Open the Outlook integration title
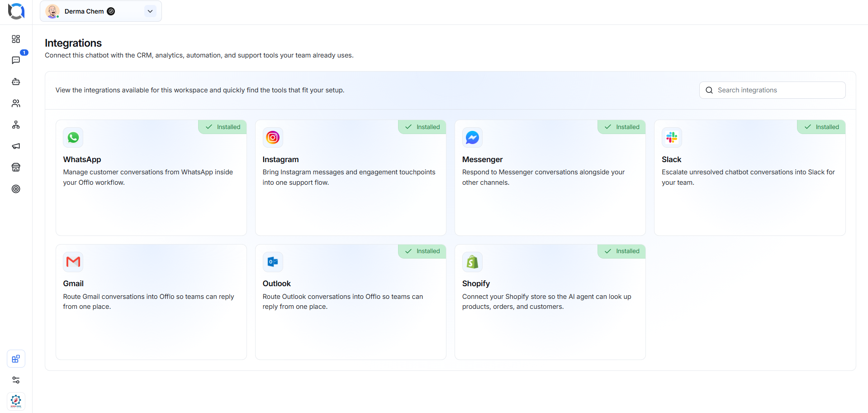868x413 pixels. 276,283
